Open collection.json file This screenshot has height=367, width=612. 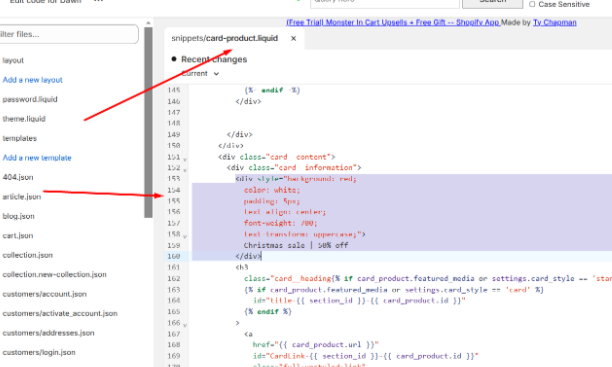click(x=27, y=255)
